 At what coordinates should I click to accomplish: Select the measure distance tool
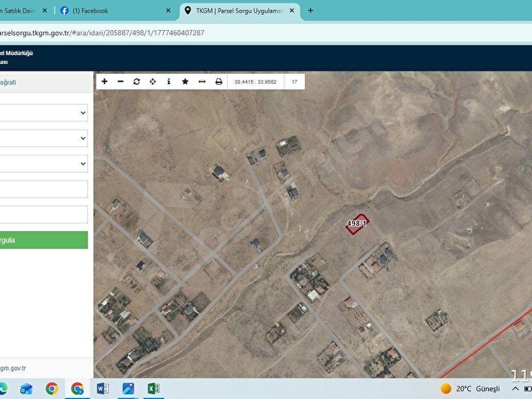click(202, 81)
